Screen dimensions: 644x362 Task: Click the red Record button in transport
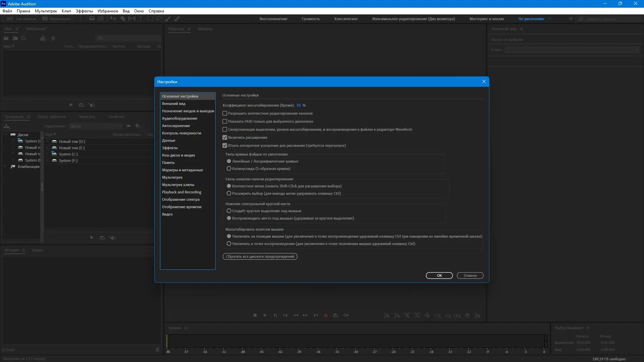(x=325, y=315)
